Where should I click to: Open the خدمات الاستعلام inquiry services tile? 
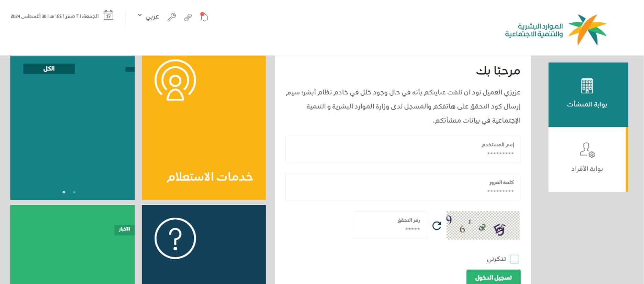[204, 128]
